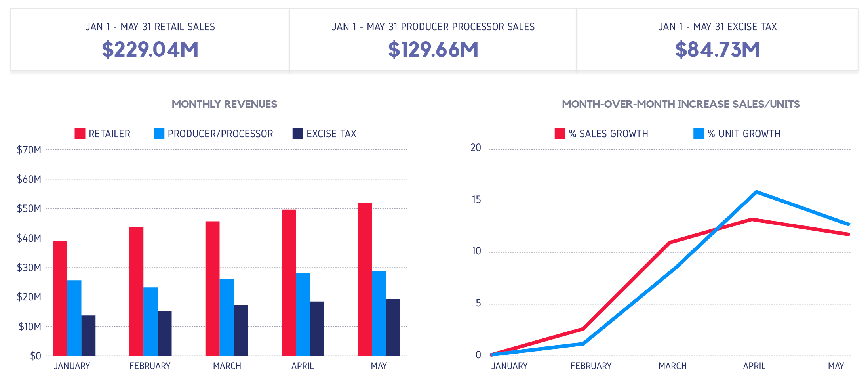The image size is (868, 386).
Task: Click the red RETAILER legend swatch
Action: pos(80,134)
